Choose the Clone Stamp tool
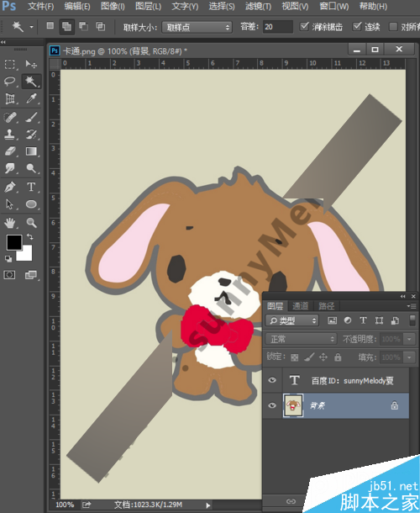Viewport: 420px width, 513px height. point(10,135)
